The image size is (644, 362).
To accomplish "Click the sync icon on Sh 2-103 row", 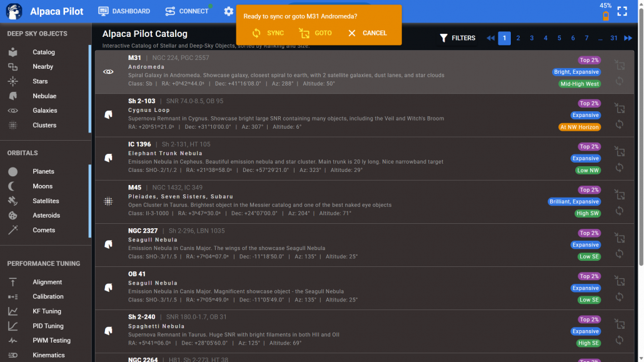I will 619,124.
